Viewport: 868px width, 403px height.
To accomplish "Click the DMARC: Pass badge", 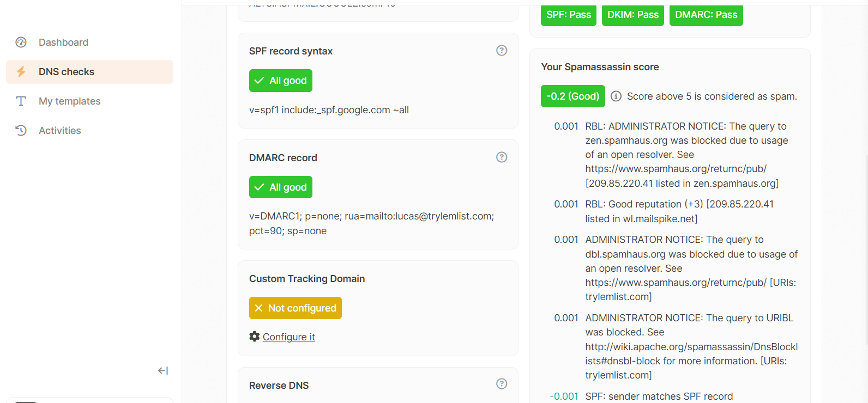I will pos(706,15).
